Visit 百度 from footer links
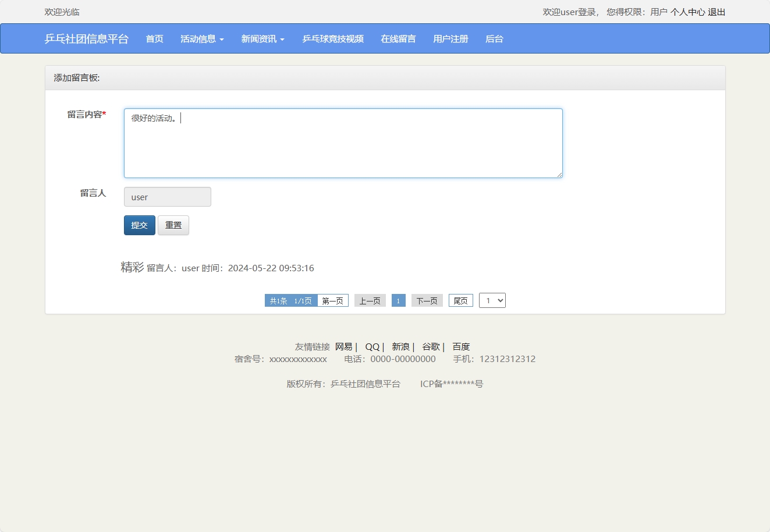This screenshot has height=532, width=770. click(x=460, y=346)
